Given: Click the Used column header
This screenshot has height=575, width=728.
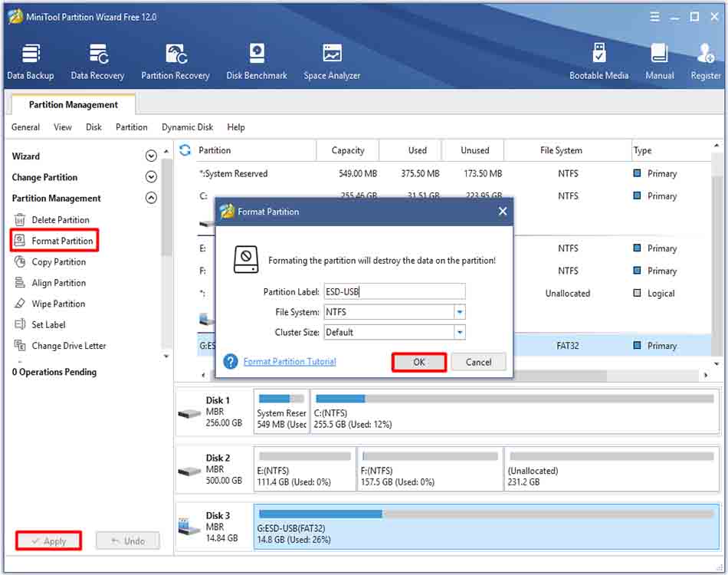Looking at the screenshot, I should click(410, 150).
